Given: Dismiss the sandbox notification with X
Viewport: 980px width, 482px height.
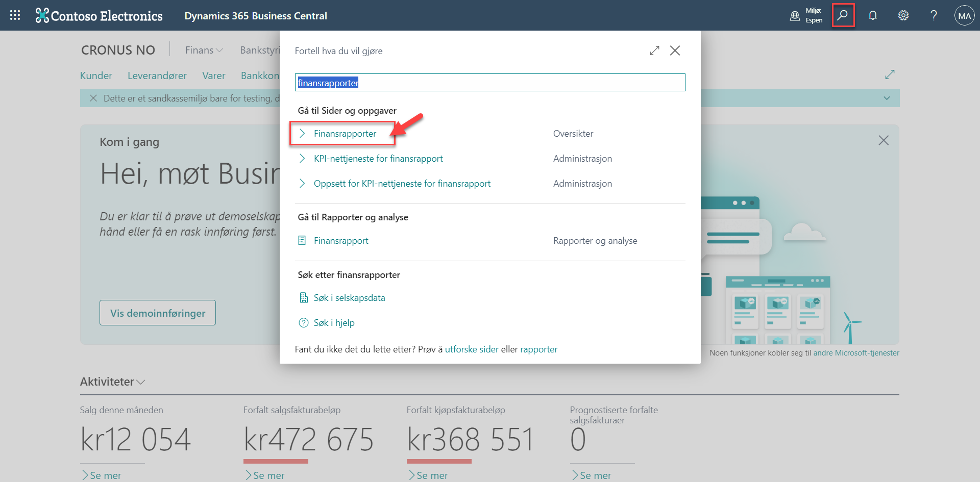Looking at the screenshot, I should 93,98.
